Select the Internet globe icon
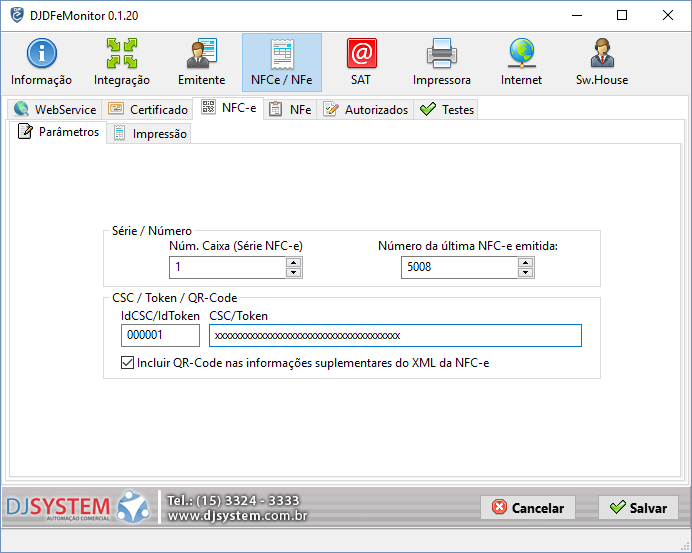The image size is (692, 553). [x=521, y=62]
